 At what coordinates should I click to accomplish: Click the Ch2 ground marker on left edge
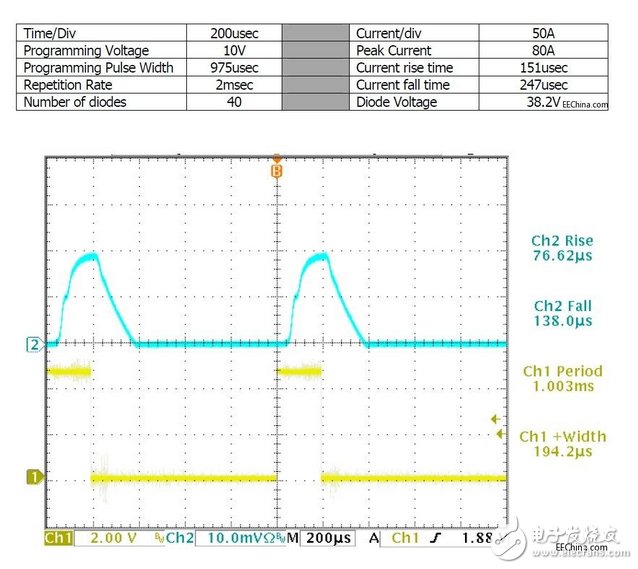pos(32,345)
